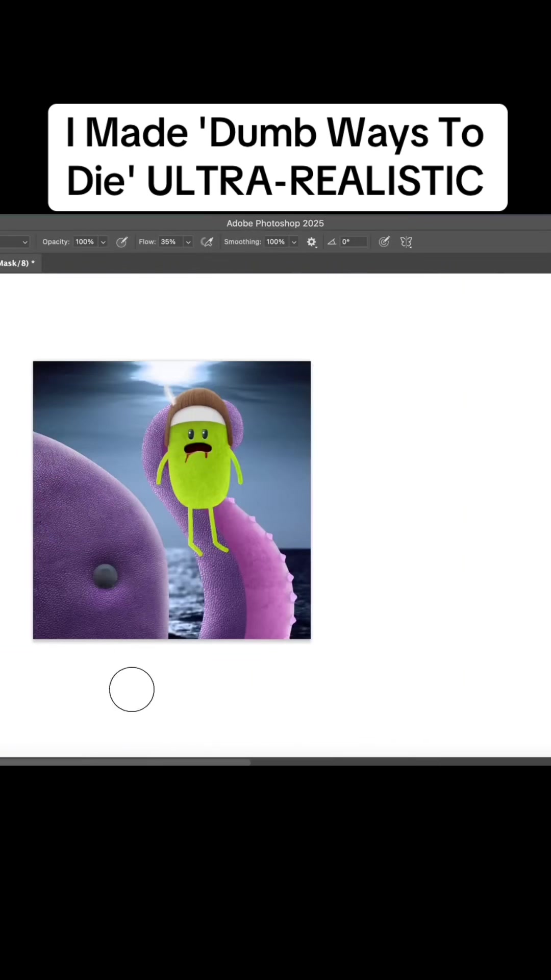Edit the Flow 35% field

click(171, 242)
